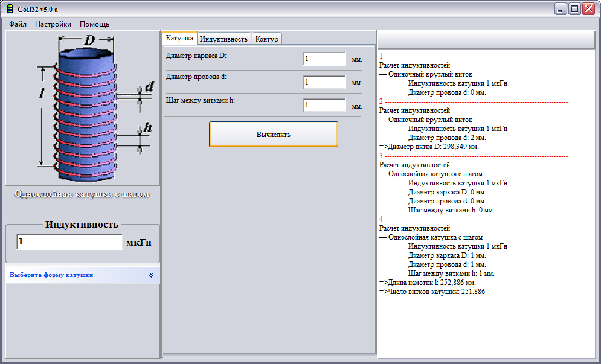The image size is (601, 364).
Task: Minimize the Coil32 window
Action: 561,9
